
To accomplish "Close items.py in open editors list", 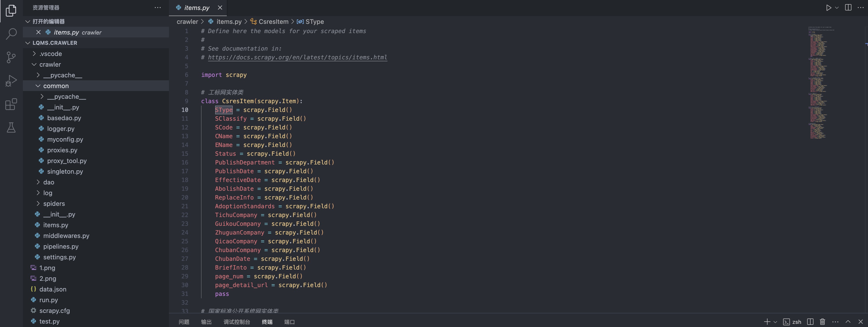I will coord(38,32).
